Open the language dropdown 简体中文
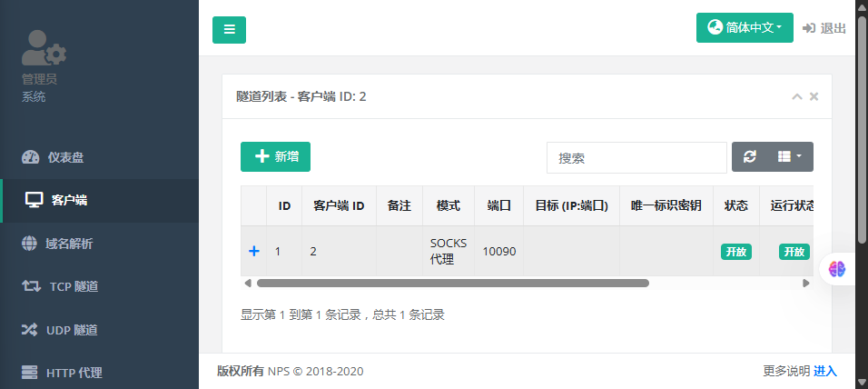Image resolution: width=868 pixels, height=389 pixels. point(745,27)
